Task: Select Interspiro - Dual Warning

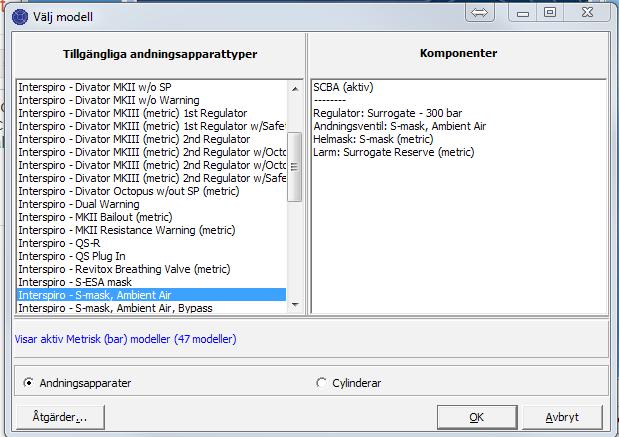Action: pos(152,204)
